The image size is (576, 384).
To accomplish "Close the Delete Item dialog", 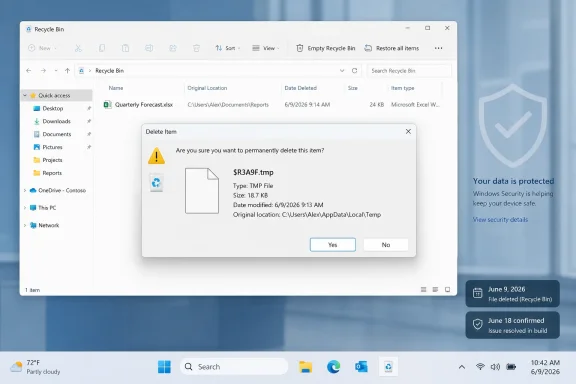I will 408,132.
